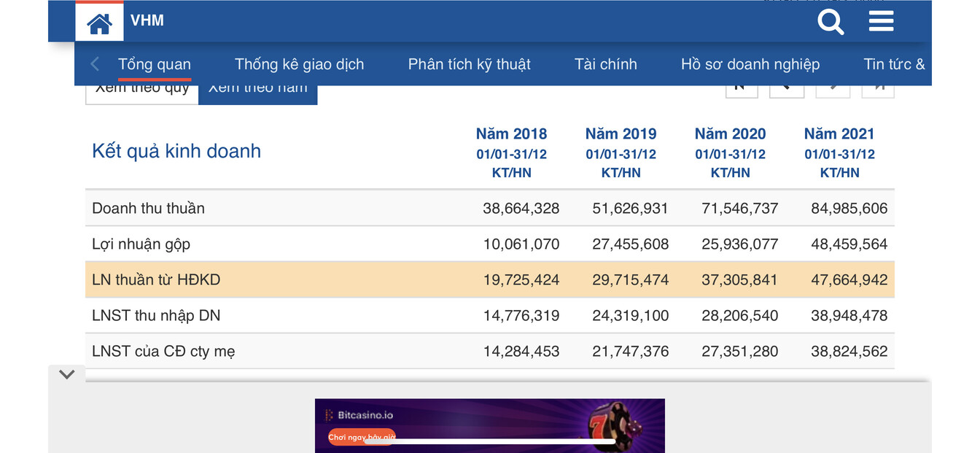Viewport: 980px width, 453px height.
Task: Open the Tin tức tab
Action: pos(894,64)
